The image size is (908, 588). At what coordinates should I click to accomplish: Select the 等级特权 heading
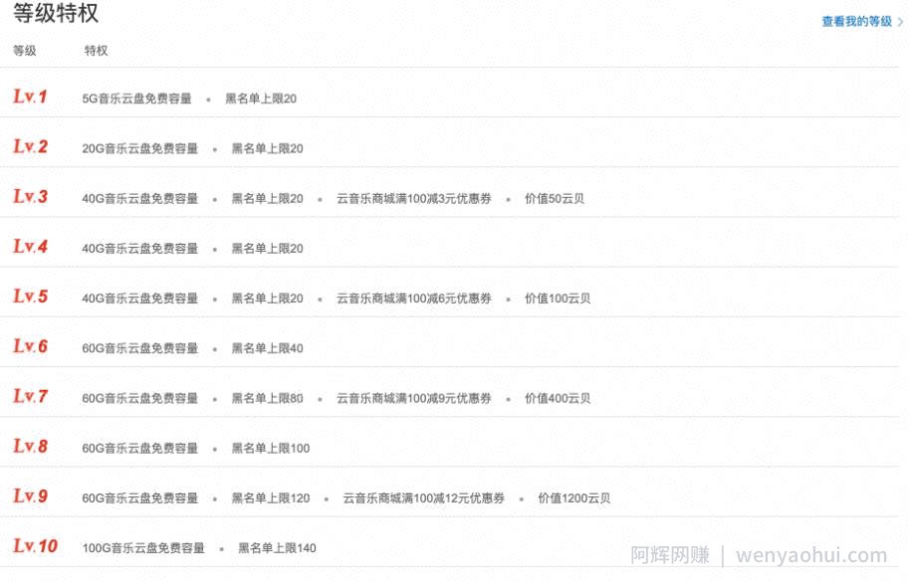[x=56, y=13]
